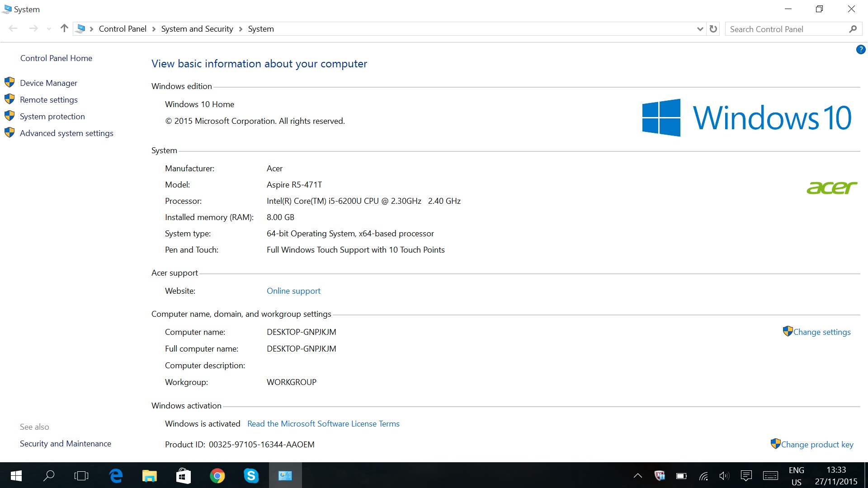Screen dimensions: 868x488
Task: Open the Windows Store taskbar icon
Action: [x=184, y=475]
